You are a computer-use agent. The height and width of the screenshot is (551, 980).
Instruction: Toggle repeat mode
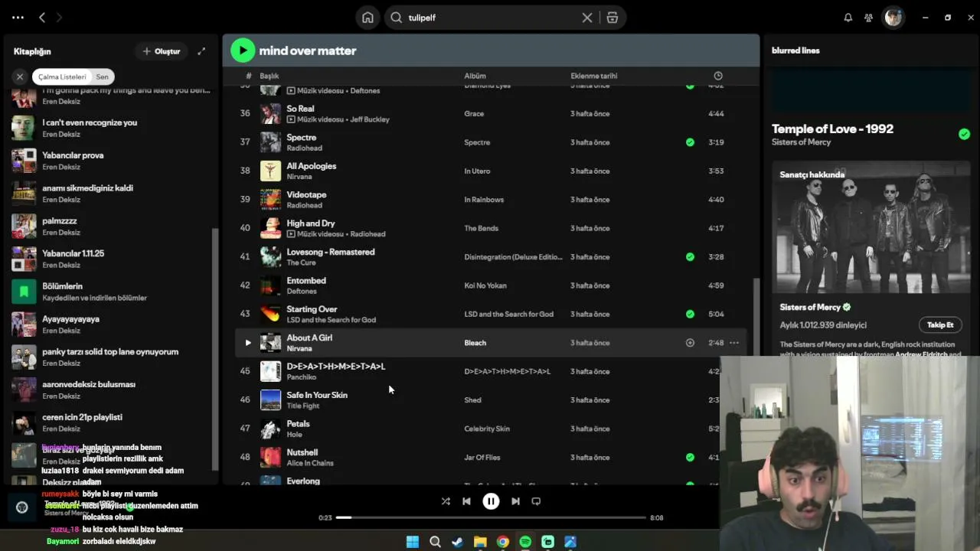[536, 501]
